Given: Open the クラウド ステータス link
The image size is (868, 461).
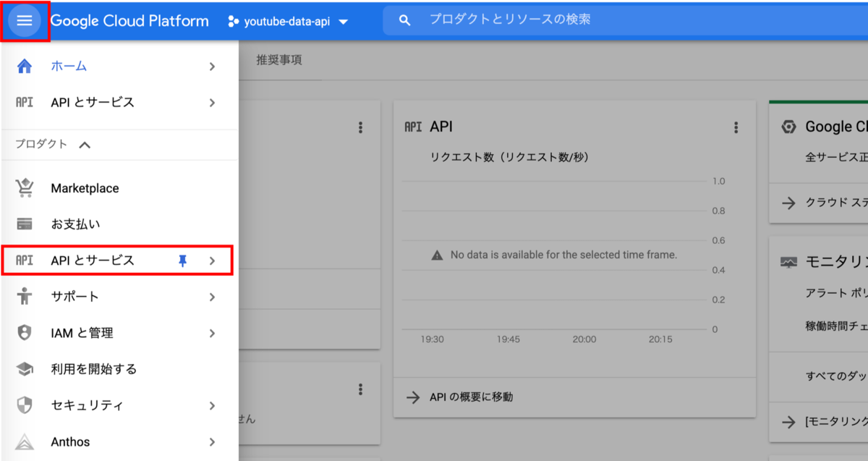Looking at the screenshot, I should click(x=836, y=203).
